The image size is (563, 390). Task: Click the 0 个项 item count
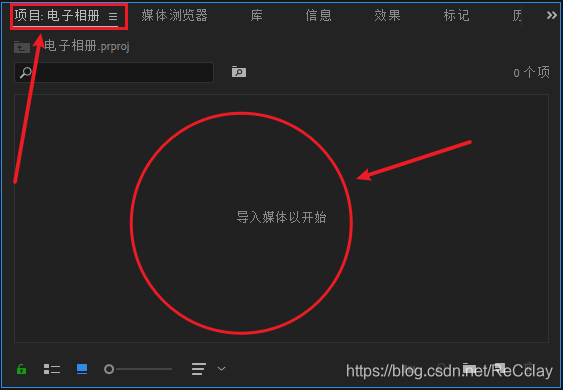(x=531, y=73)
